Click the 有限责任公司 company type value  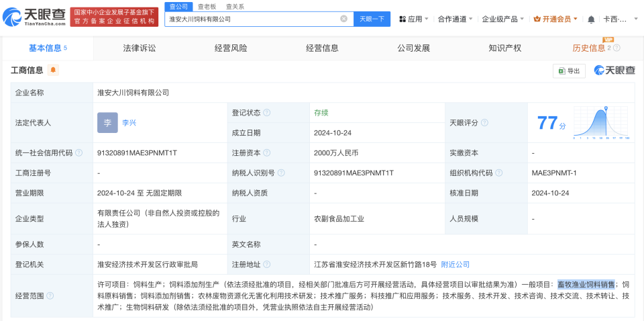158,219
